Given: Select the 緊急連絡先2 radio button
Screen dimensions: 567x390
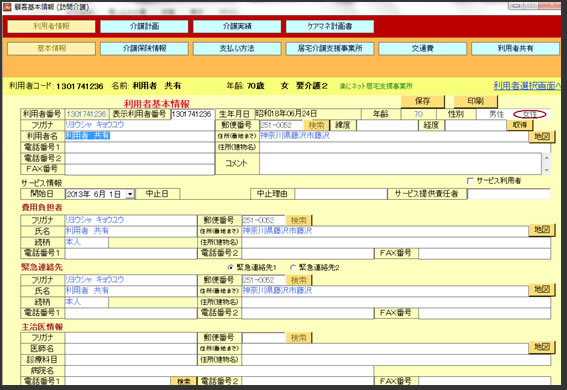Looking at the screenshot, I should point(293,268).
